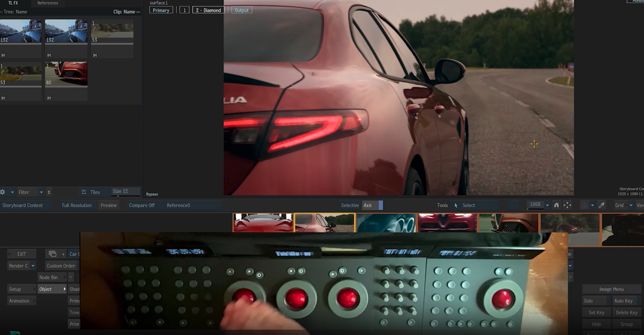Open the Render C dropdown arrow

coord(33,266)
